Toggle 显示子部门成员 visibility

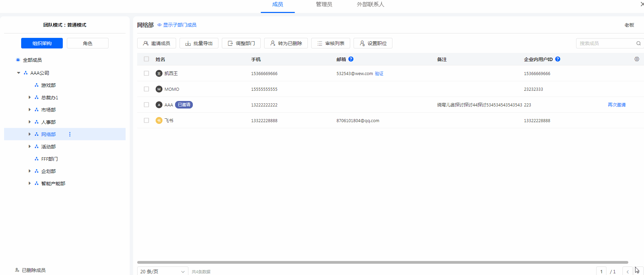(x=177, y=25)
